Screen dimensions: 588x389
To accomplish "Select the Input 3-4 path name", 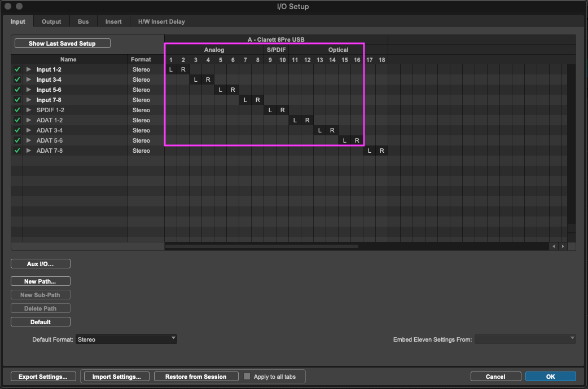I will [x=49, y=79].
